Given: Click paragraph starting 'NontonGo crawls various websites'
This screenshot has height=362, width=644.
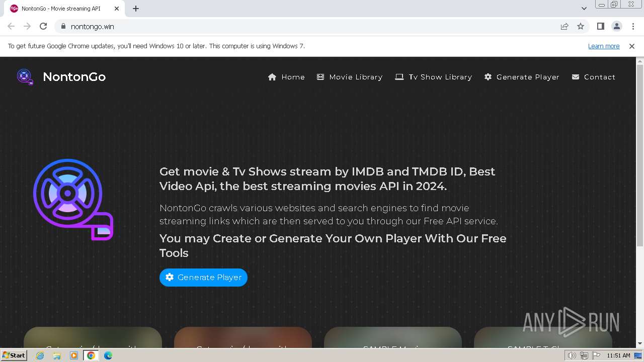Looking at the screenshot, I should [x=329, y=214].
